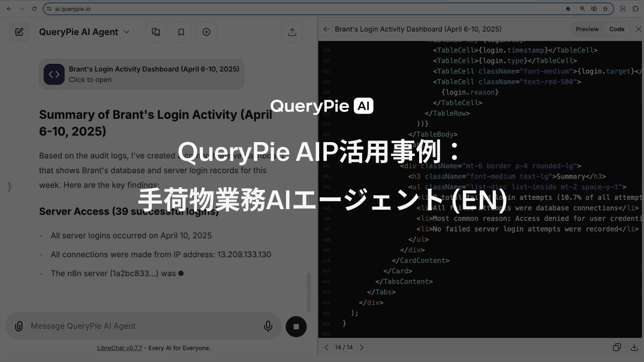
Task: Click code line 'No failed server login attempts'
Action: (x=528, y=229)
